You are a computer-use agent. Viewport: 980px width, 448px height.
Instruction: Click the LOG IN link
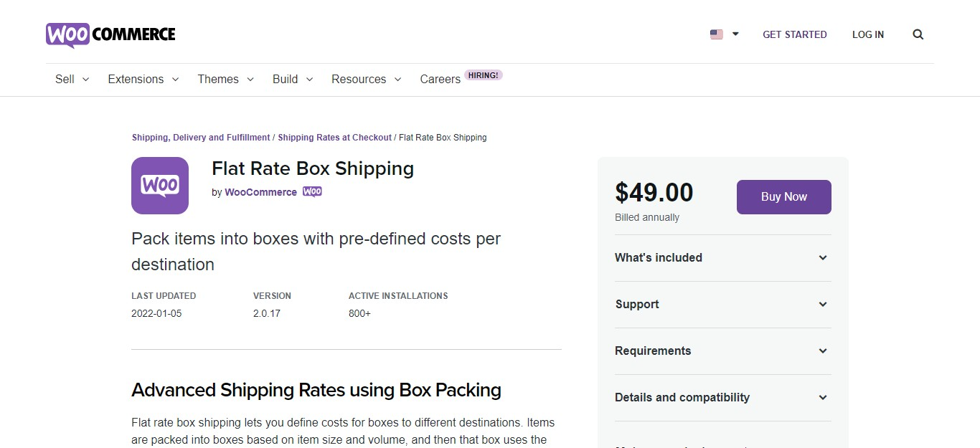click(x=868, y=34)
